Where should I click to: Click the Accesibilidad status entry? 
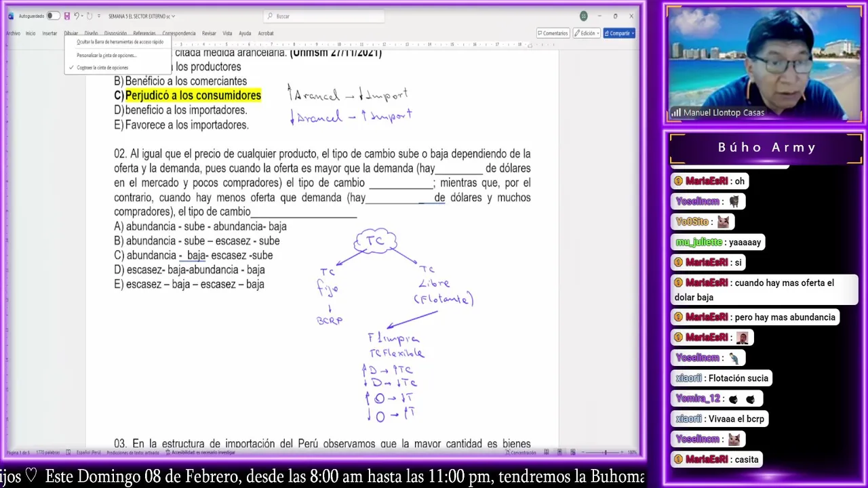pos(201,452)
